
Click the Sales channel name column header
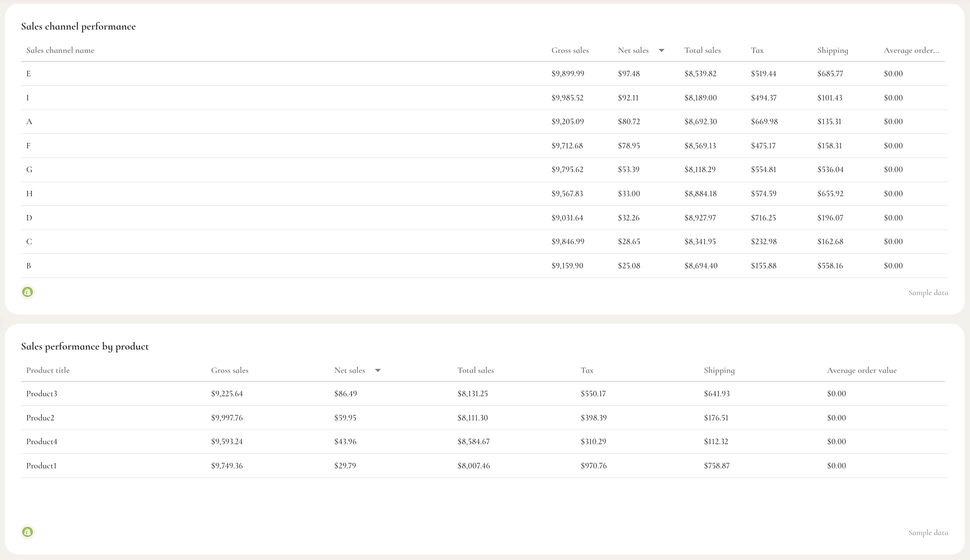tap(60, 50)
